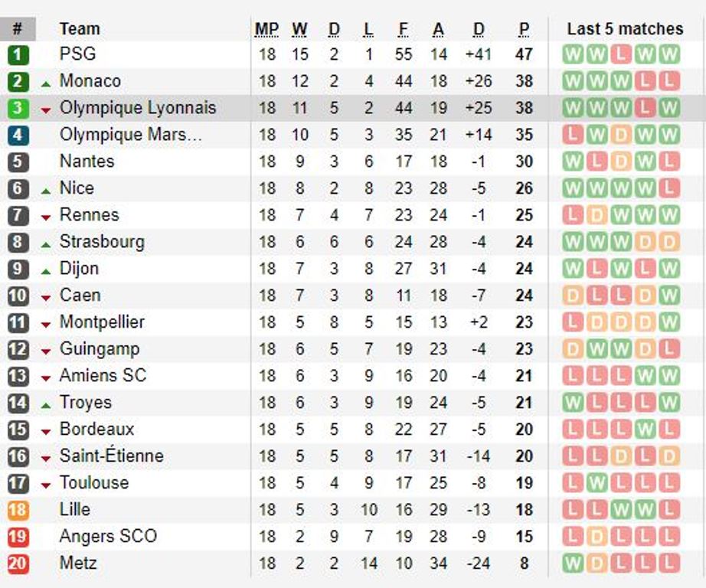
Task: Click Monaco's green up-arrow rank indicator
Action: point(45,83)
